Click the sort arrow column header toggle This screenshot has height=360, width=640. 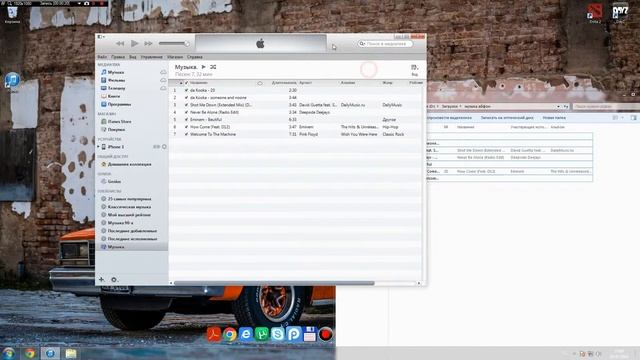click(181, 83)
